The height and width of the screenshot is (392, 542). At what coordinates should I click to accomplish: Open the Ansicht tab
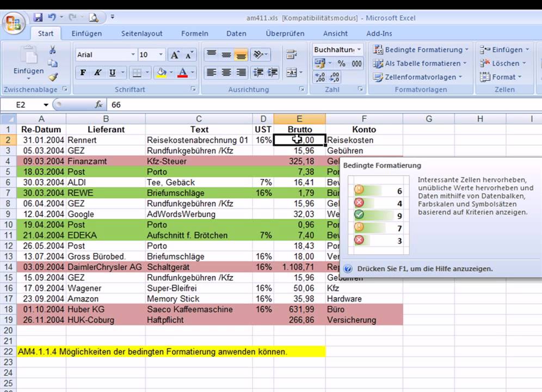[335, 34]
